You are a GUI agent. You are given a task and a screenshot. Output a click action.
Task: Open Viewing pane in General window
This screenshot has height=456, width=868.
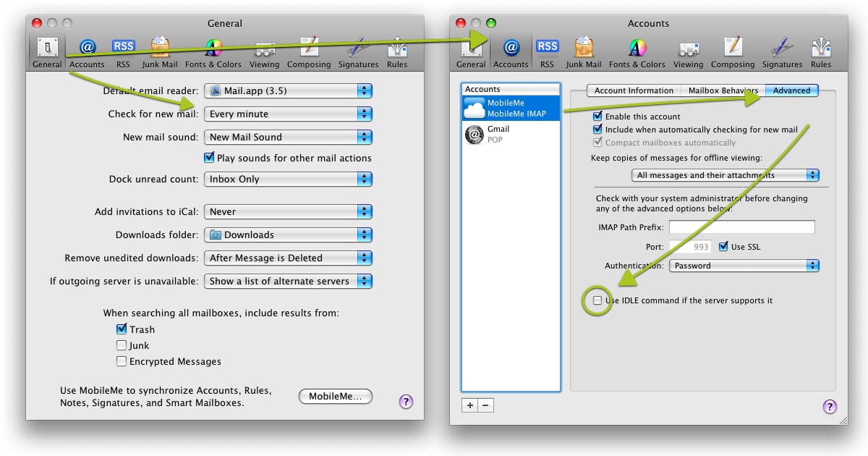pos(264,53)
